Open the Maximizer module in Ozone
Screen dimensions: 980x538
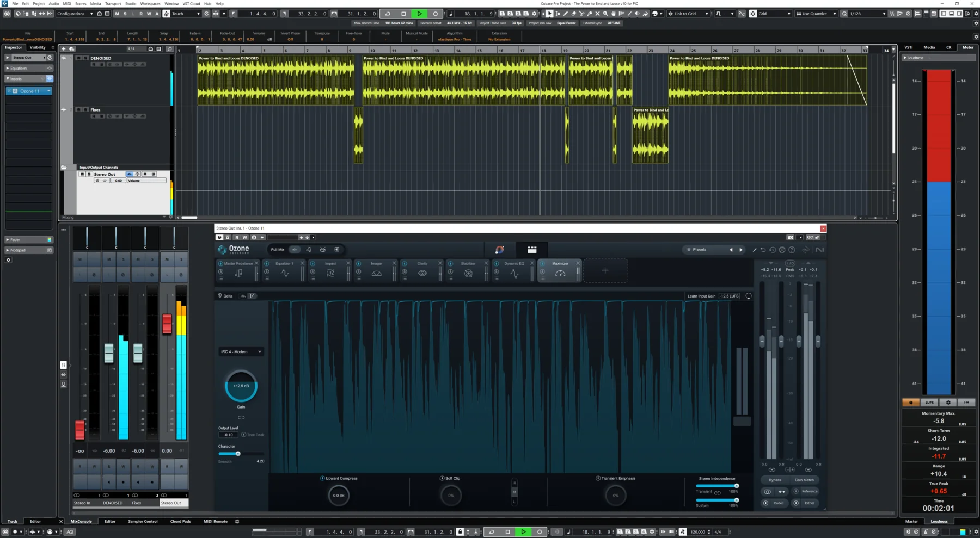[560, 270]
